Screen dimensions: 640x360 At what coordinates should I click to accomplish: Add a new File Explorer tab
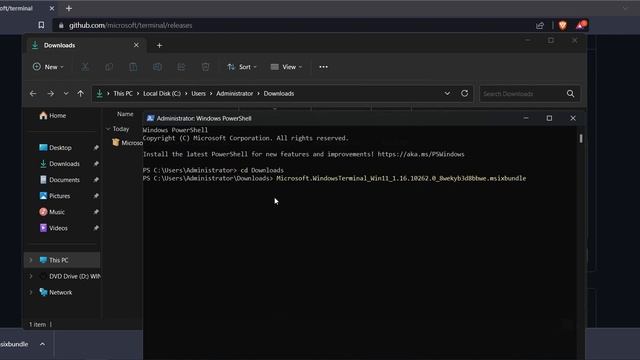160,45
